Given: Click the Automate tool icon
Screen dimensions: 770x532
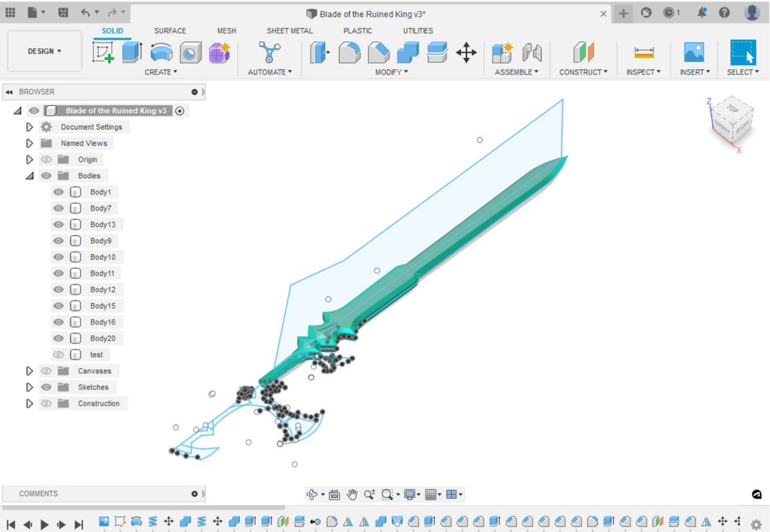Looking at the screenshot, I should coord(267,52).
